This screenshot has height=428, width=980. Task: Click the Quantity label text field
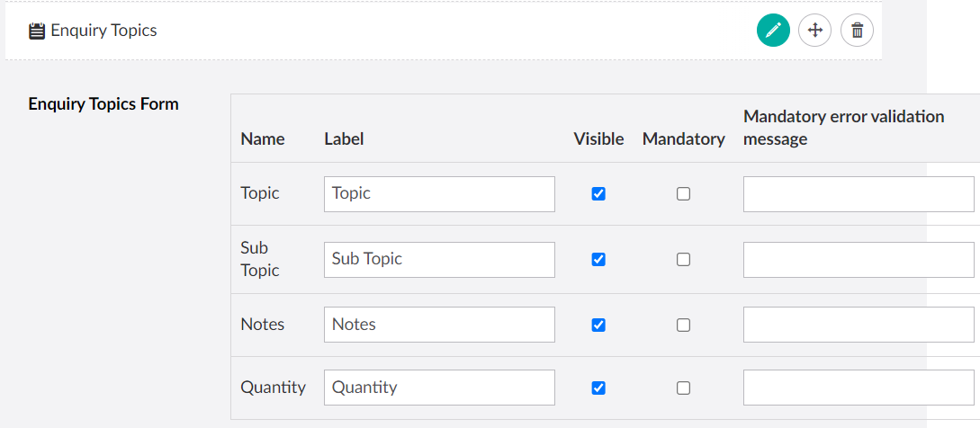click(x=439, y=388)
